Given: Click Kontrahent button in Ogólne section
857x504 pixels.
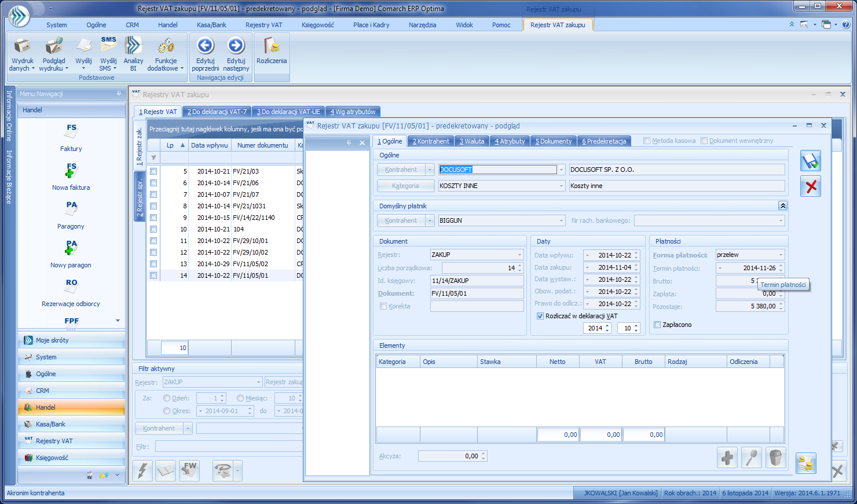Looking at the screenshot, I should (401, 170).
